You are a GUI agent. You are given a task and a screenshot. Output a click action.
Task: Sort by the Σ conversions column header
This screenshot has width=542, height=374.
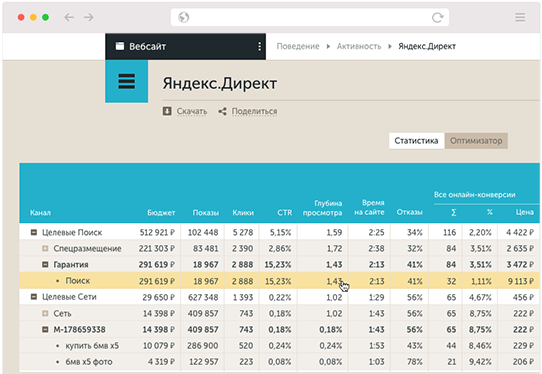tap(454, 212)
